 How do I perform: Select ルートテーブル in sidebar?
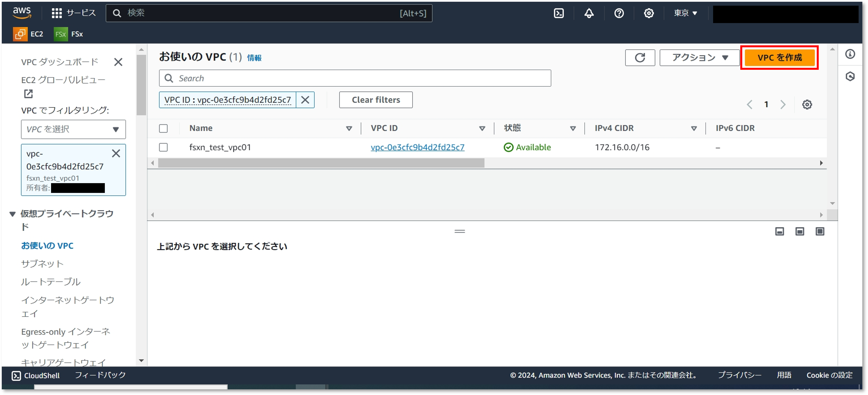pos(50,281)
